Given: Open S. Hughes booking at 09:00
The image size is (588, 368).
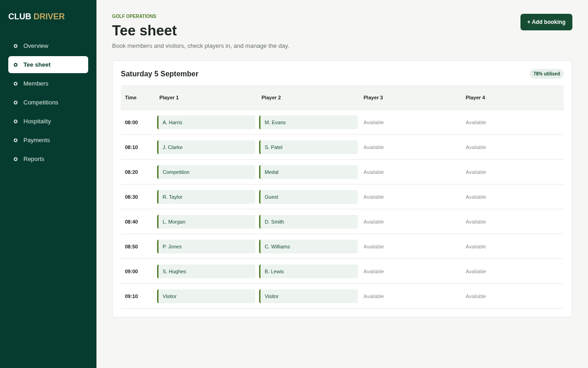Looking at the screenshot, I should 206,271.
